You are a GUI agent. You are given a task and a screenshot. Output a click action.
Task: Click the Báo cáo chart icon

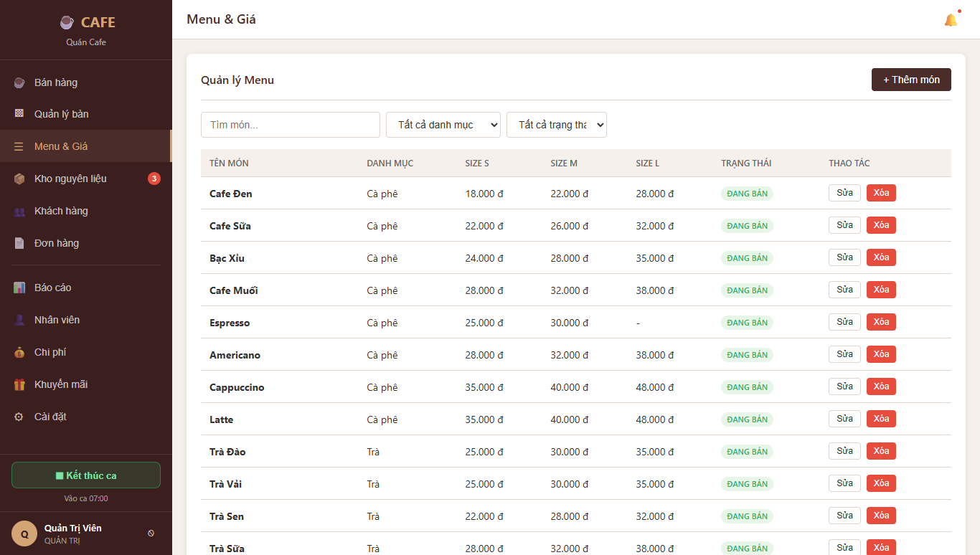tap(19, 288)
